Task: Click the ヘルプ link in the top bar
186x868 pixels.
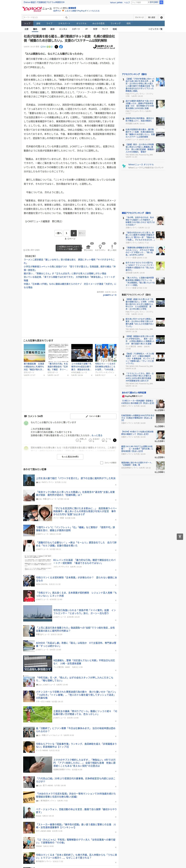Action: coord(127,2)
